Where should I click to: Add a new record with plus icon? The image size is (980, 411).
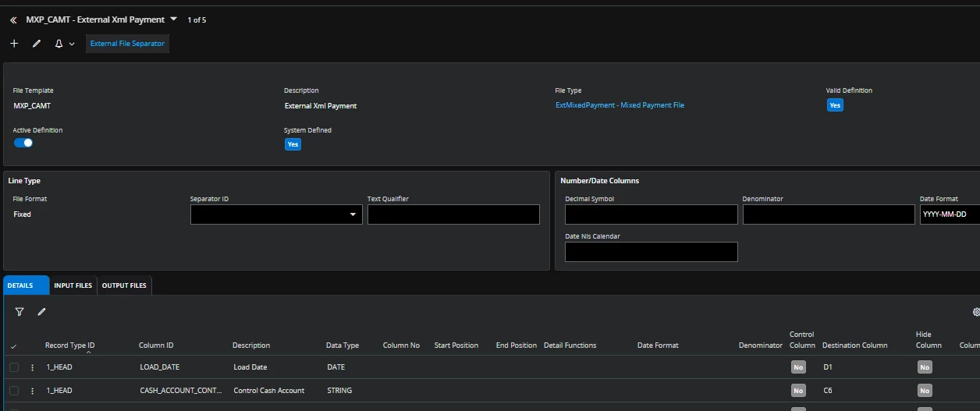click(x=14, y=44)
